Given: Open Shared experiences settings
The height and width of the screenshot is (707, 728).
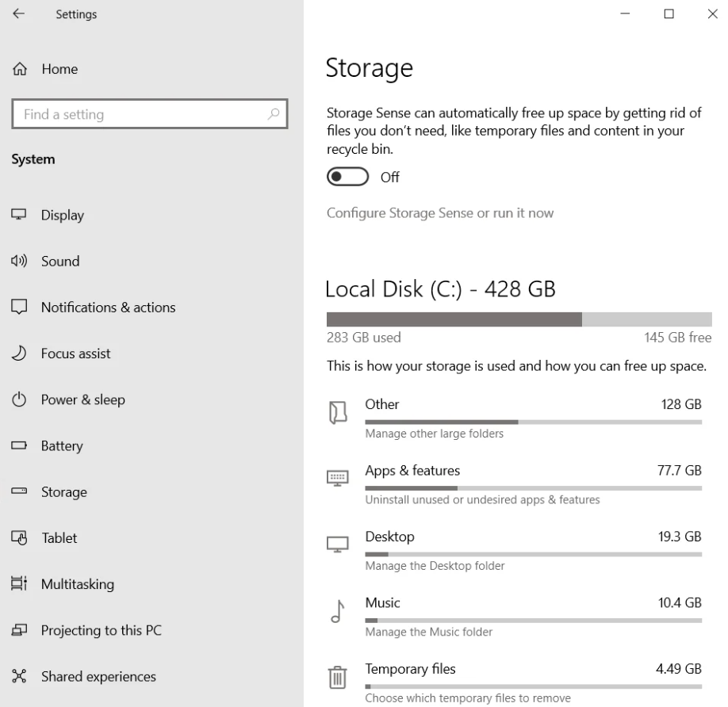Looking at the screenshot, I should 98,677.
